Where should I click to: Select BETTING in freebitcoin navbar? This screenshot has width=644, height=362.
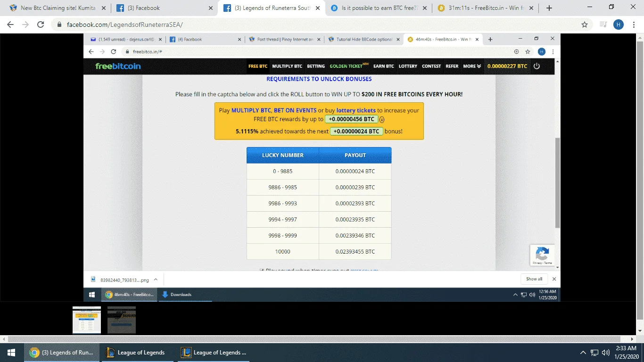tap(316, 66)
